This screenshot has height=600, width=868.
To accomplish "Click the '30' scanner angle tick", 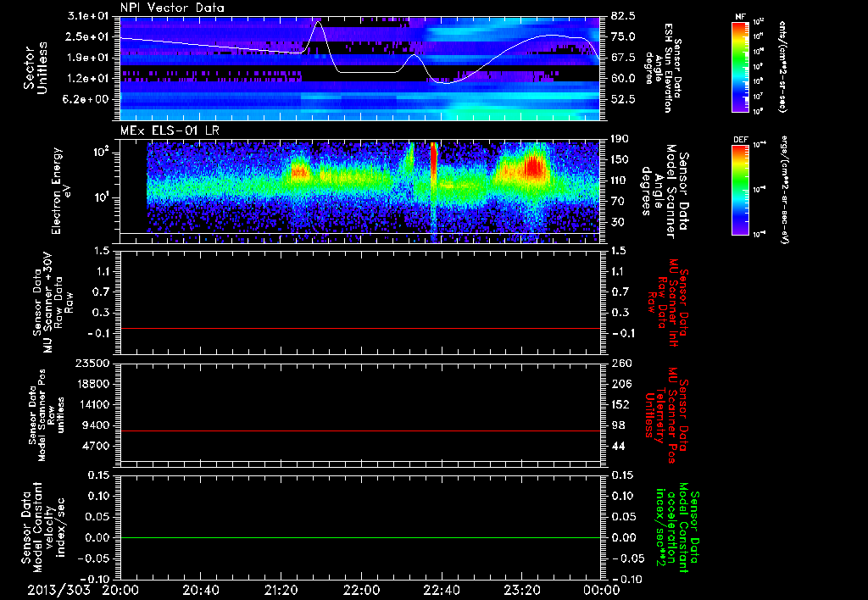I will pos(618,223).
